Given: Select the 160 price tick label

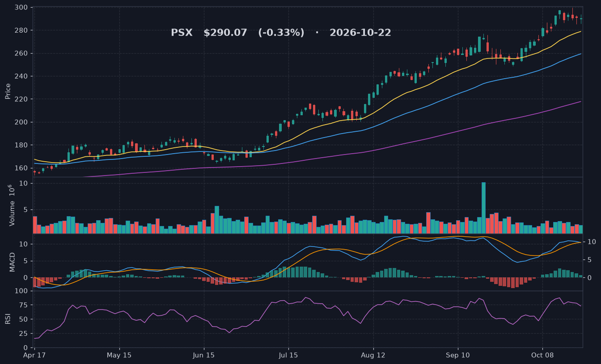Looking at the screenshot, I should click(21, 168).
